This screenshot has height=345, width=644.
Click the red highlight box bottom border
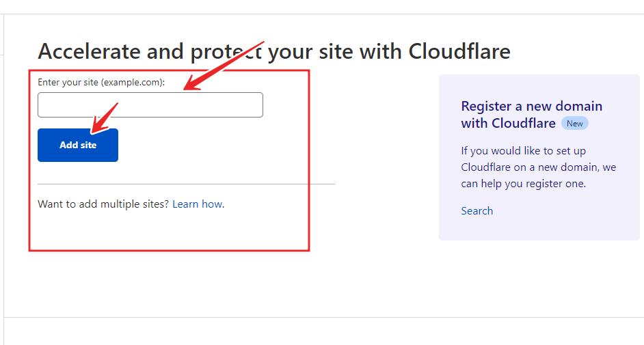coord(168,250)
